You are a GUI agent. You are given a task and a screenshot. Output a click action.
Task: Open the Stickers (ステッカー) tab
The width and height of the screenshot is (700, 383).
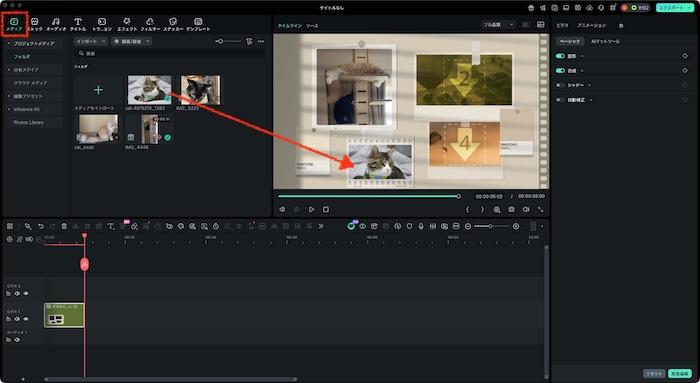[173, 25]
